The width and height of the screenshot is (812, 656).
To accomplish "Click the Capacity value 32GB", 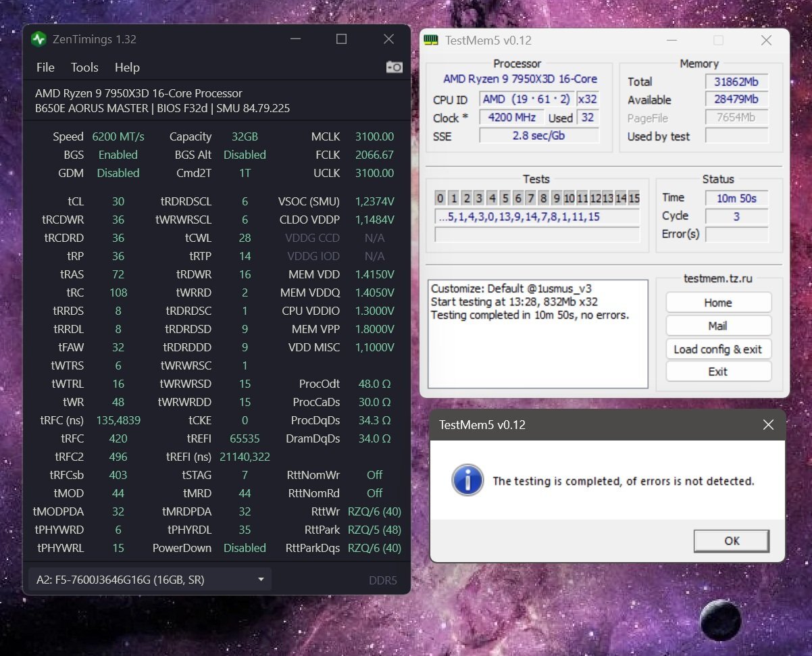I will (245, 136).
